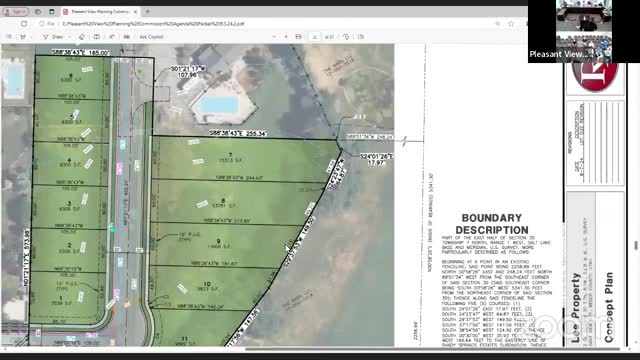
Task: Click lot number 7 on the plan
Action: pyautogui.click(x=230, y=155)
